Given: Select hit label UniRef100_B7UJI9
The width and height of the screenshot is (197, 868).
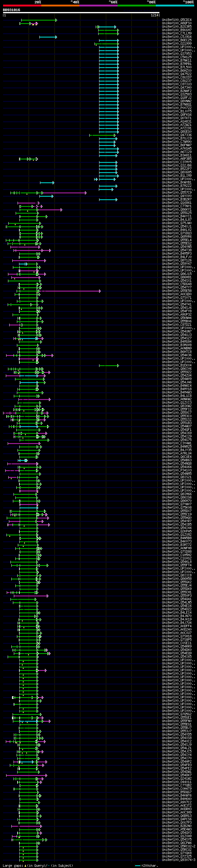Looking at the screenshot, I should coord(177,139).
